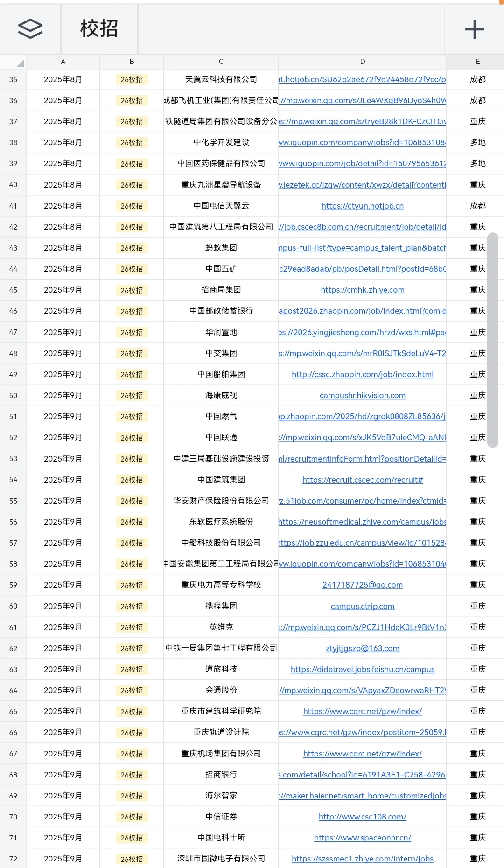This screenshot has height=868, width=504.
Task: Select cell 天翼云科技有限公司
Action: (221, 79)
